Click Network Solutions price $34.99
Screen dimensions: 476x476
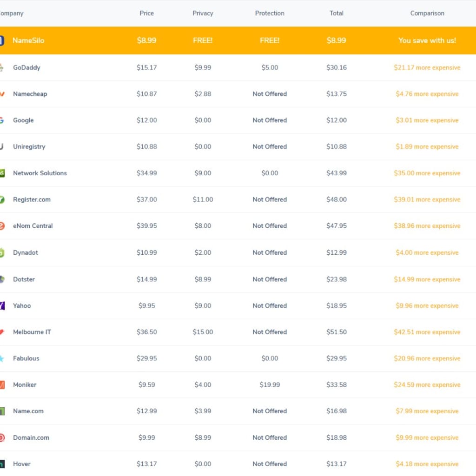(x=146, y=173)
